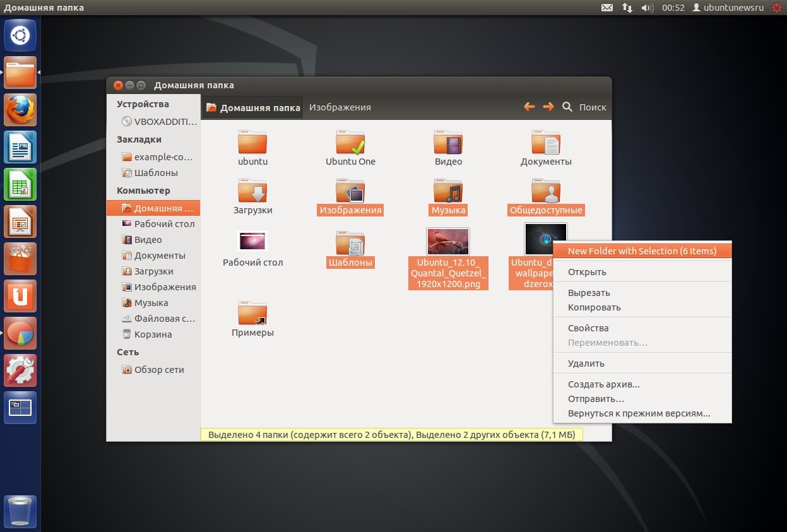Choose Копировать in the context menu
The width and height of the screenshot is (787, 532).
[642, 307]
